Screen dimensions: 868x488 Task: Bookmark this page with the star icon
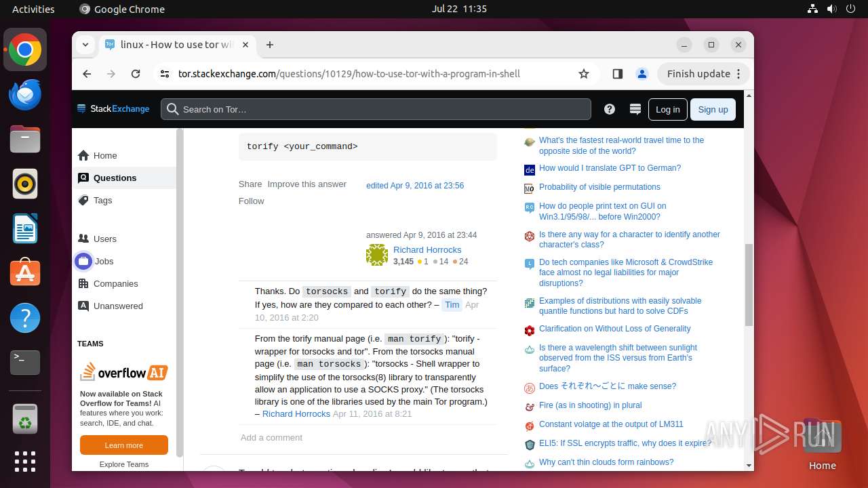point(584,74)
